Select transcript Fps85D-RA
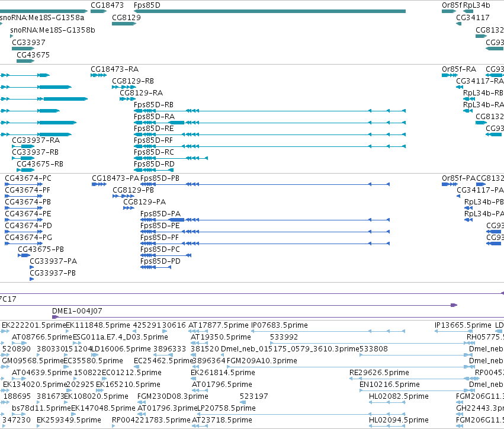The width and height of the screenshot is (504, 429). click(155, 116)
